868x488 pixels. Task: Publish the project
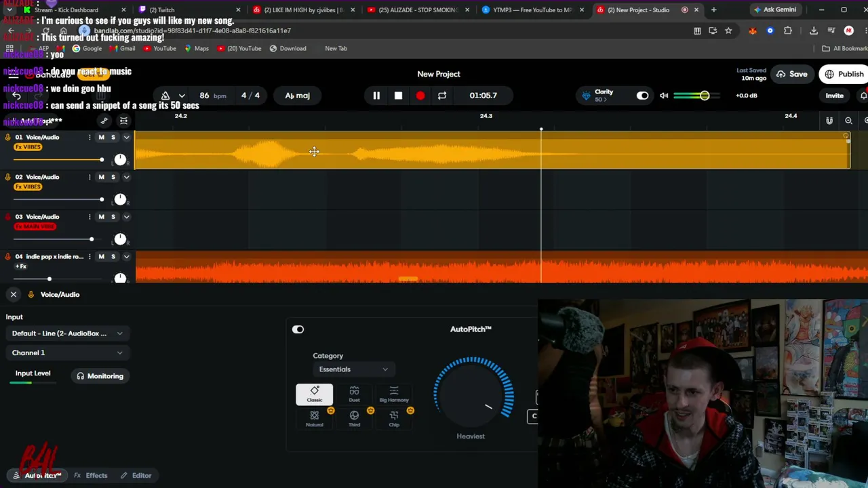click(x=844, y=74)
